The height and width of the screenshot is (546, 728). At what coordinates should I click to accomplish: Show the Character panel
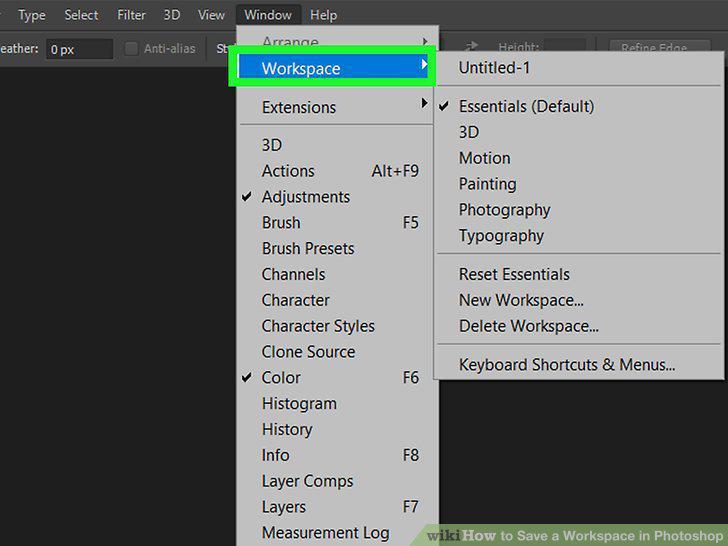337,300
